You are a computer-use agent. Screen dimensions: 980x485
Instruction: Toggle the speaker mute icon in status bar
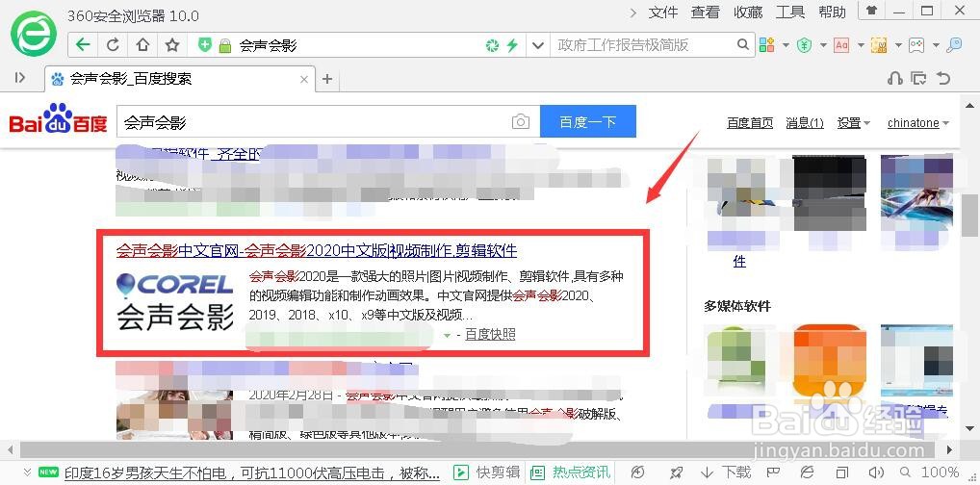876,472
